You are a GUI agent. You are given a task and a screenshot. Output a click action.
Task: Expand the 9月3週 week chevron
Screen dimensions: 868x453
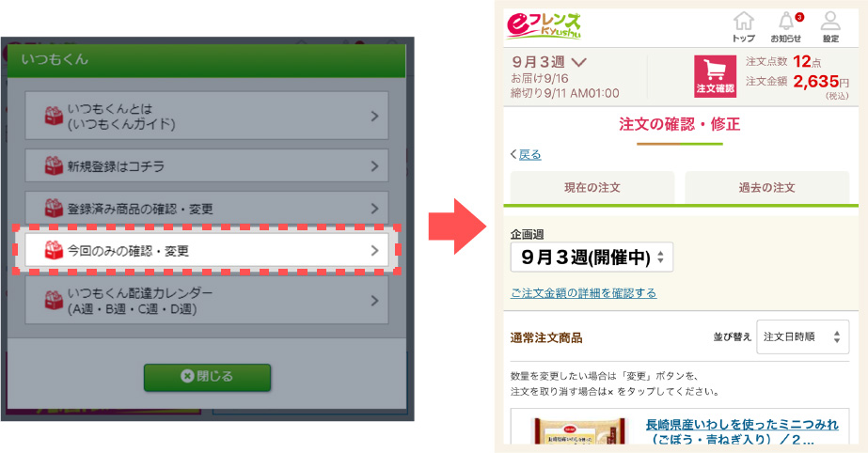578,62
